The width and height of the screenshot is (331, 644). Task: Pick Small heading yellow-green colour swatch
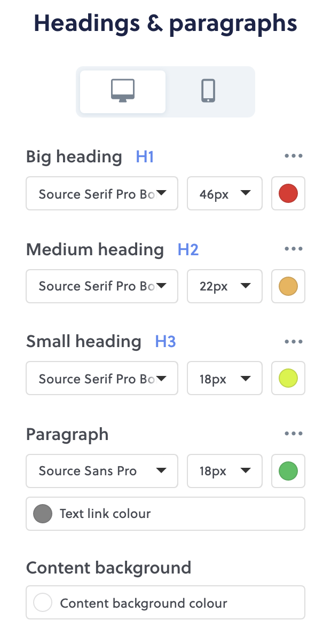click(x=288, y=379)
